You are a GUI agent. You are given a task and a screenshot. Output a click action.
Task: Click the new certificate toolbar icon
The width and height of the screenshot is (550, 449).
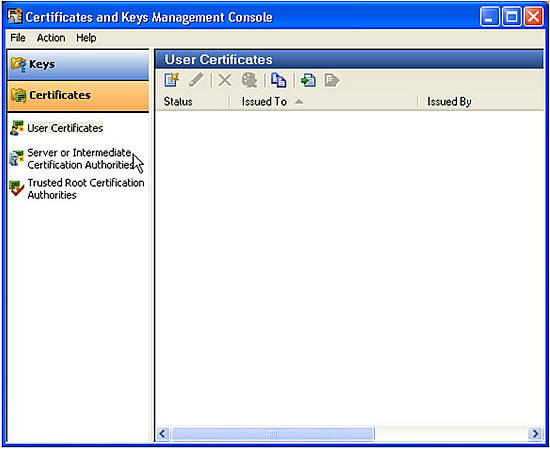click(172, 80)
